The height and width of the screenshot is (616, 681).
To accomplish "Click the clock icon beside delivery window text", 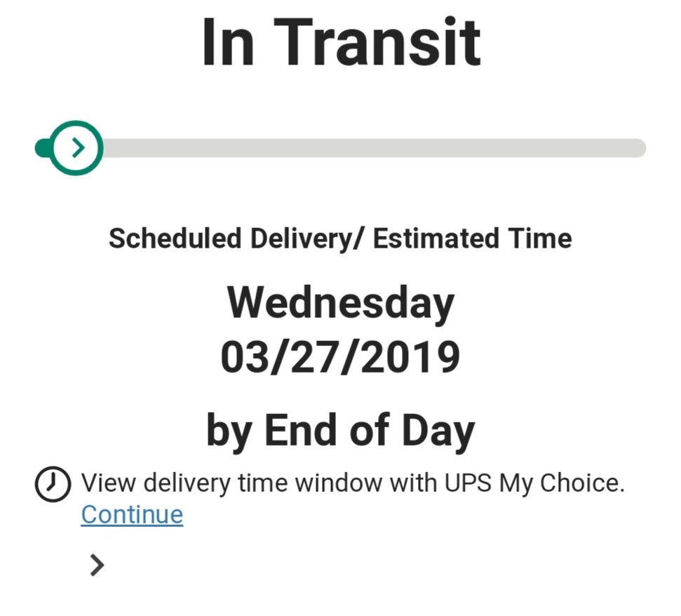I will point(53,484).
